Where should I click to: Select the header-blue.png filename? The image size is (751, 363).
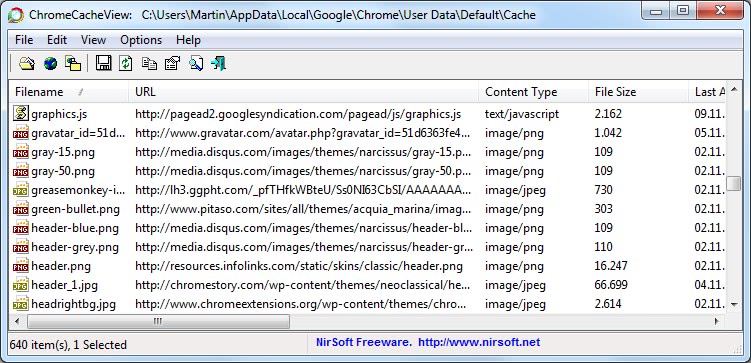point(75,228)
